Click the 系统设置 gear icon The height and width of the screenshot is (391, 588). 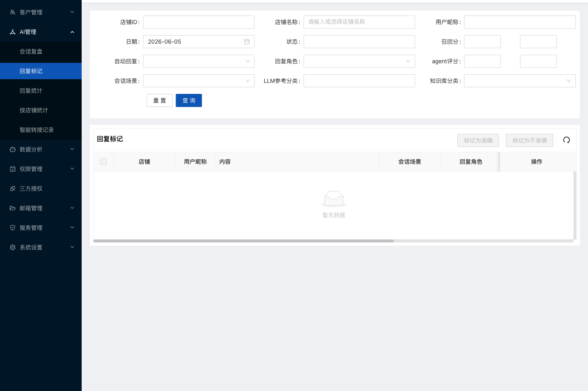click(x=13, y=247)
